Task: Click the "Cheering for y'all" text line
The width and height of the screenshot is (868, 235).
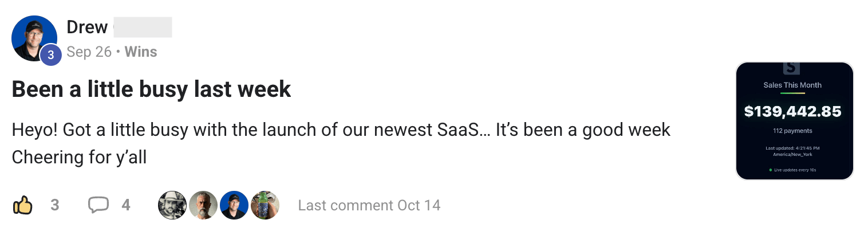Action: (79, 157)
